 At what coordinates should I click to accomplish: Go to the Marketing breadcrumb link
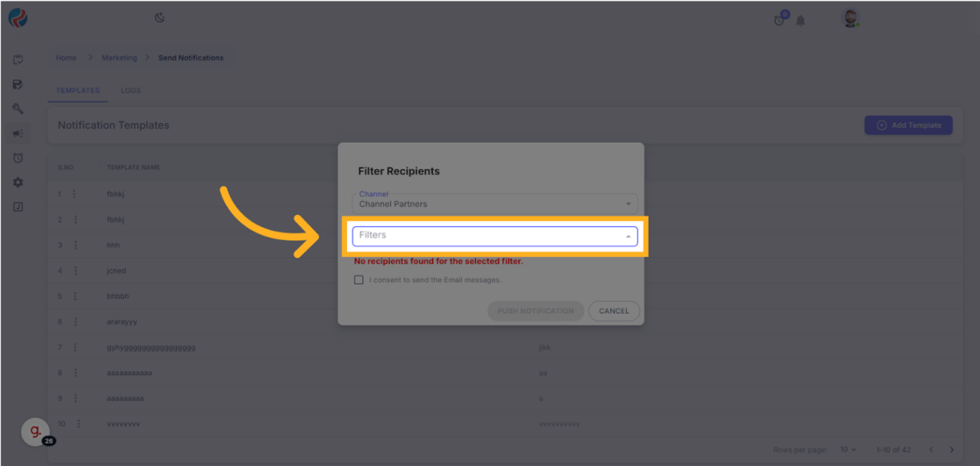coord(119,58)
